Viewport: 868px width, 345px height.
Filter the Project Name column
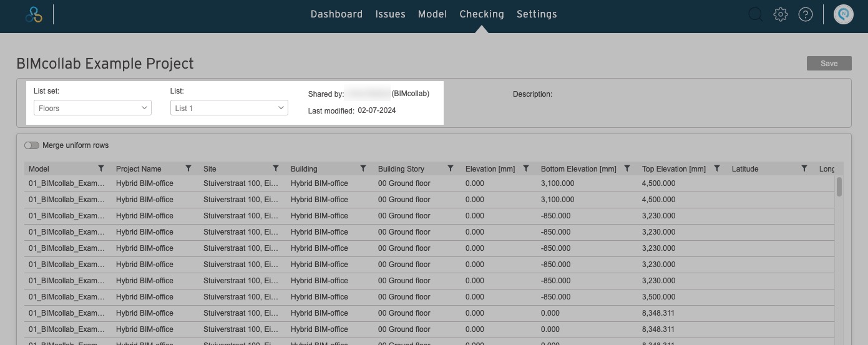[x=188, y=168]
